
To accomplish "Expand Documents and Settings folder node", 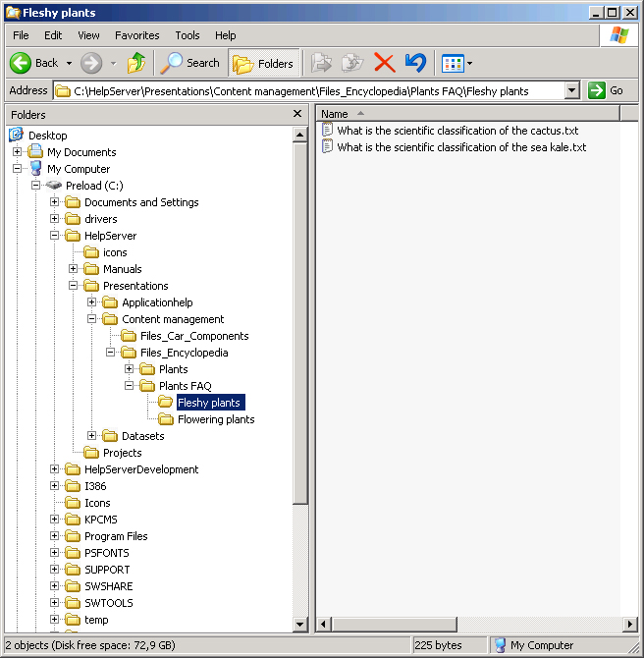I will coord(54,202).
